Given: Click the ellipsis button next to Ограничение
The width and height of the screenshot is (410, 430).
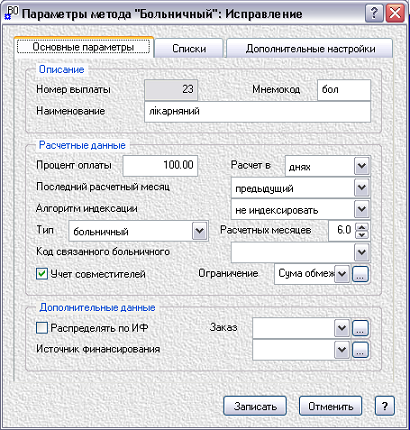Looking at the screenshot, I should pyautogui.click(x=360, y=274).
